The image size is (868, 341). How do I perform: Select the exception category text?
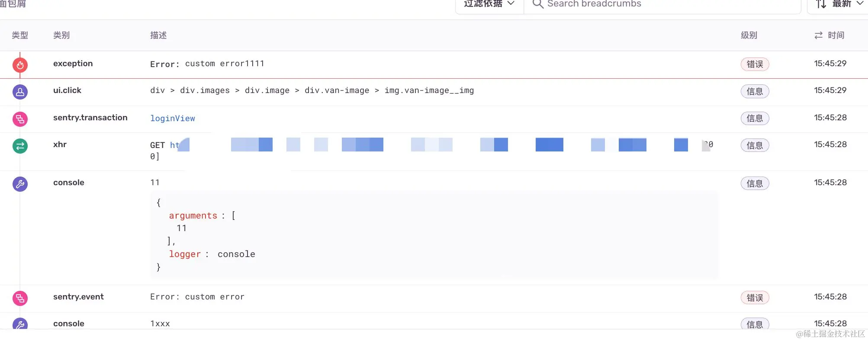point(73,64)
